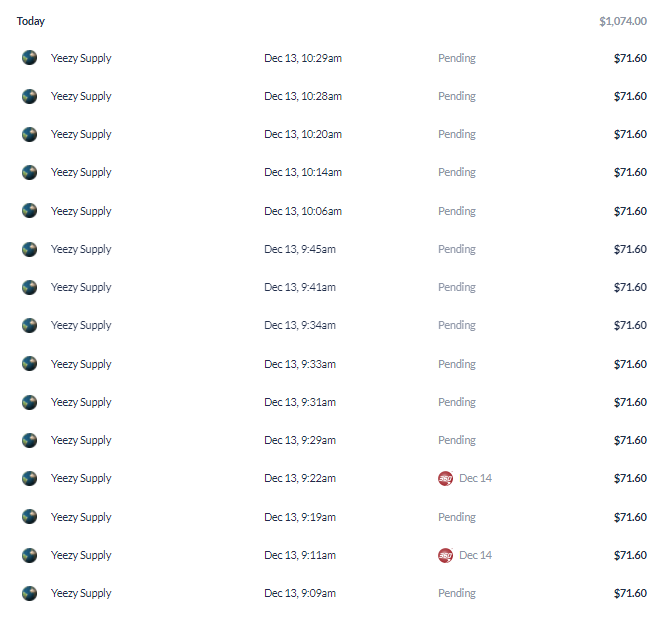Click red card icon on 9:11am transaction
Screen dimensions: 671x620
click(445, 555)
